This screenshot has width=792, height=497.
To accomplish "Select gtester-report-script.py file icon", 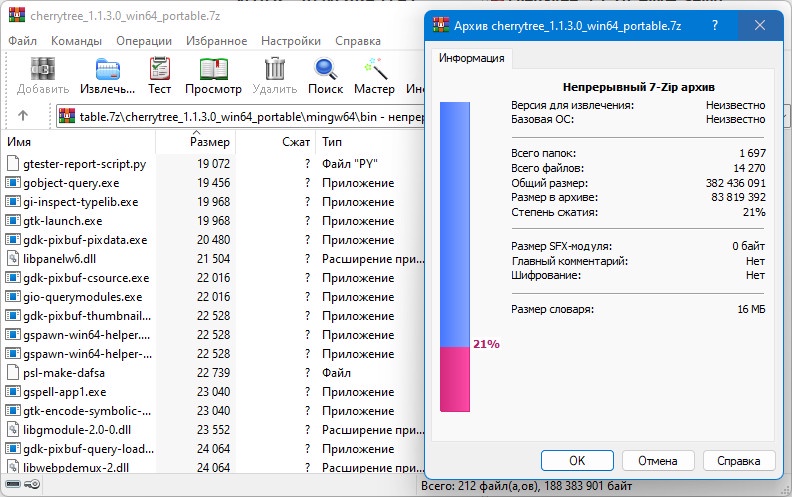I will click(x=13, y=164).
